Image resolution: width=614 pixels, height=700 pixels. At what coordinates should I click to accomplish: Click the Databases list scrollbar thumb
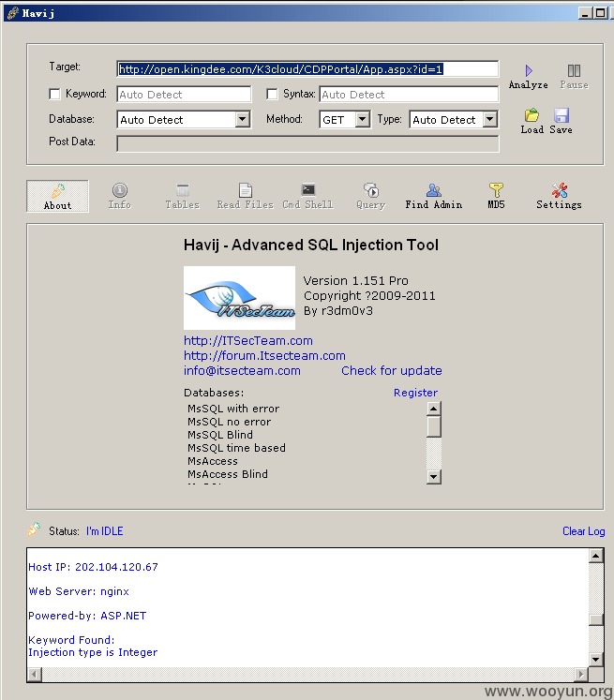434,426
